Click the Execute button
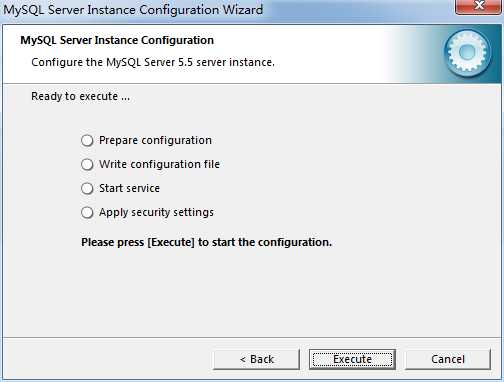Viewport: 504px width, 382px height. [x=352, y=359]
